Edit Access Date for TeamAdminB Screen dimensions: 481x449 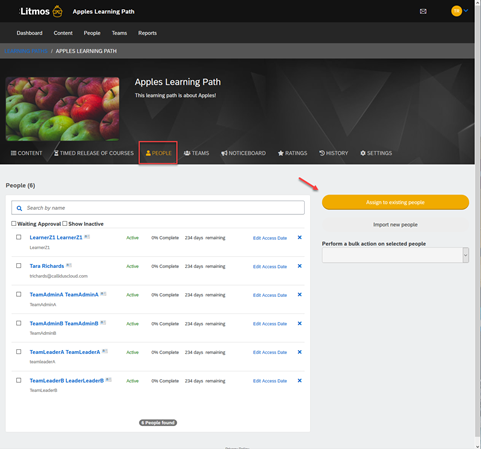pyautogui.click(x=270, y=324)
